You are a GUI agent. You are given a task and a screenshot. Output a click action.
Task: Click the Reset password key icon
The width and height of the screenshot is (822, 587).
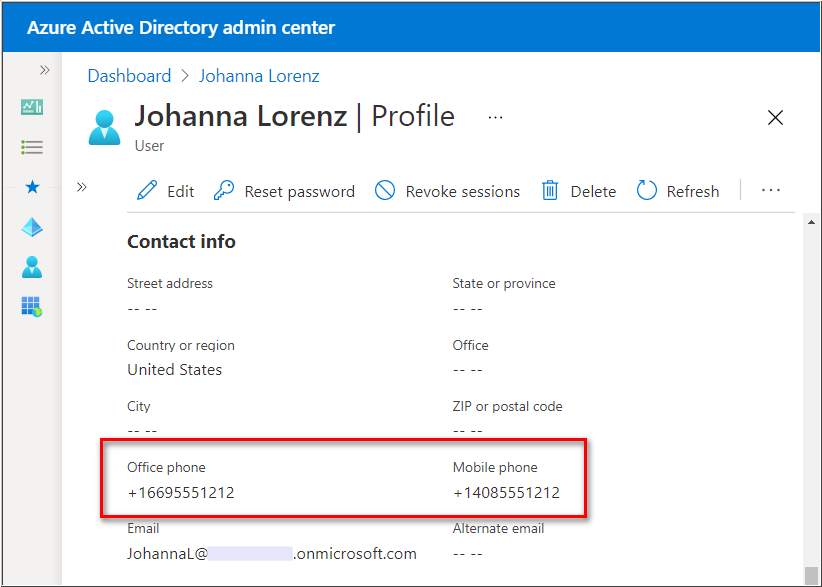point(225,191)
